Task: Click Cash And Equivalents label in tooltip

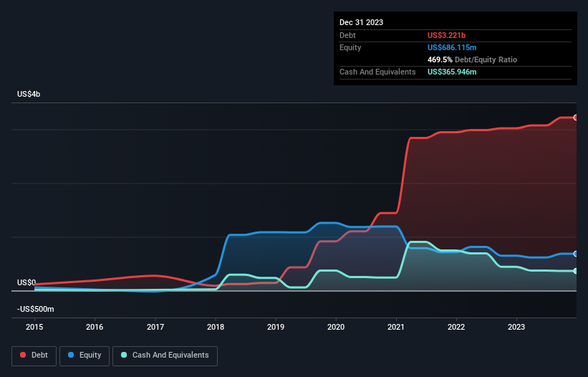Action: tap(377, 72)
